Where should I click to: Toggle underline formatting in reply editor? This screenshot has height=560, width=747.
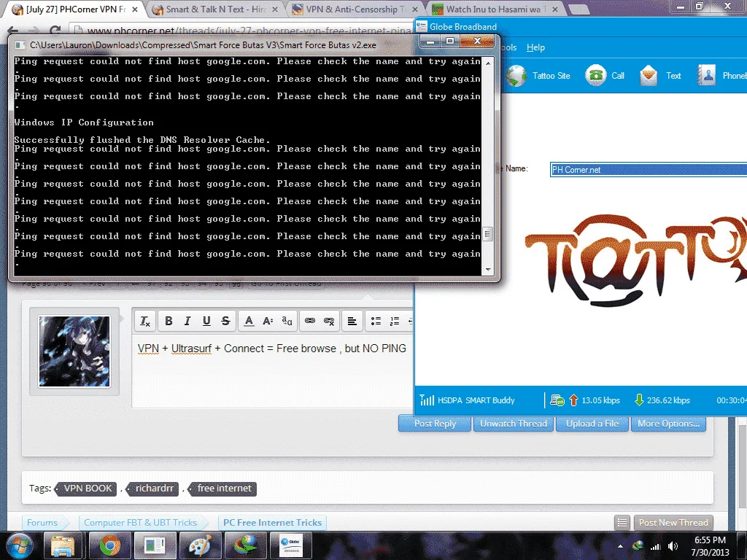206,321
